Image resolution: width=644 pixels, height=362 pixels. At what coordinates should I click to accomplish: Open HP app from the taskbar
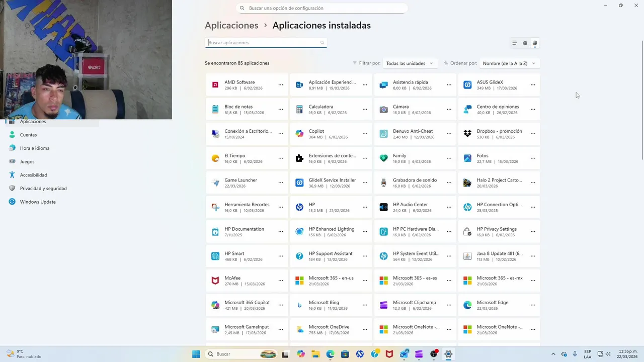360,354
